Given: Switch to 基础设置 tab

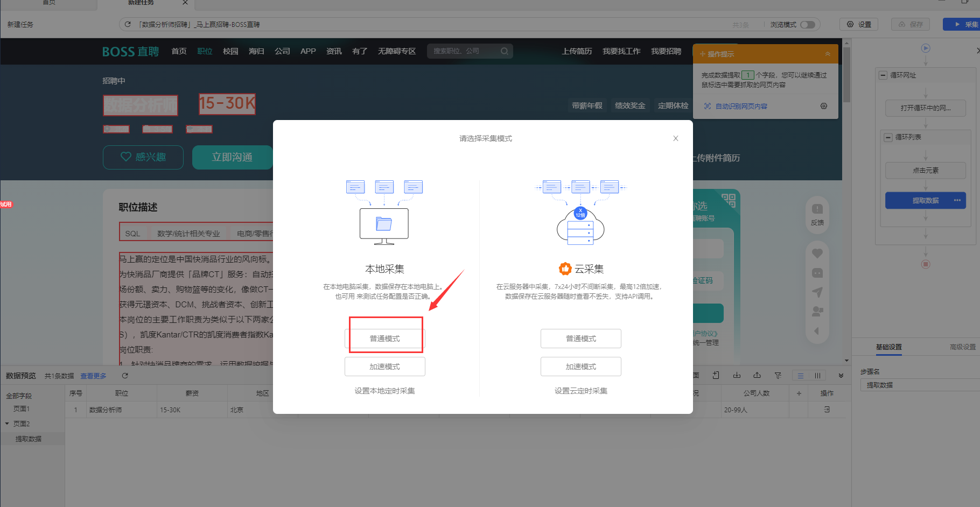Looking at the screenshot, I should coord(888,347).
